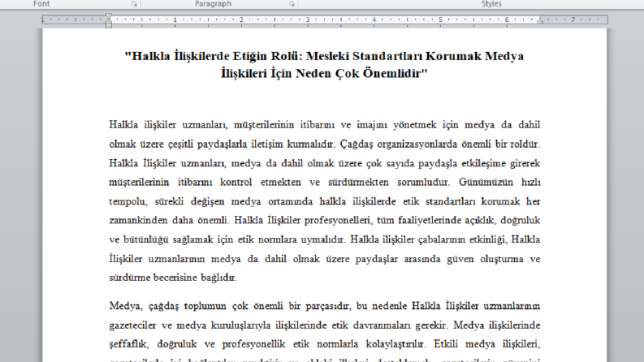Screen dimensions: 644x362
Task: Click the Right Indent marker on ruler
Action: coord(540,21)
